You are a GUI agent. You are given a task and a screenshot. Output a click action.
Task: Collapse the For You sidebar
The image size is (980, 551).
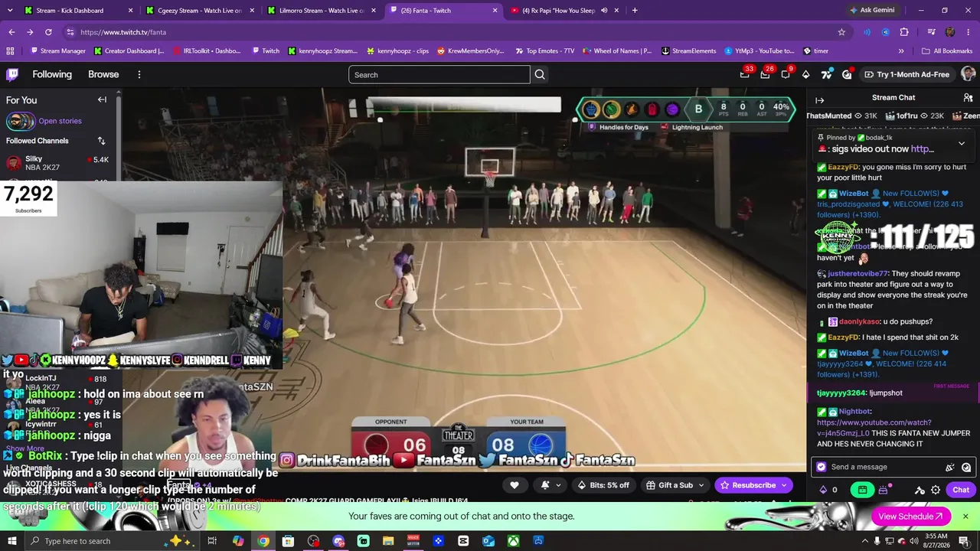[102, 99]
